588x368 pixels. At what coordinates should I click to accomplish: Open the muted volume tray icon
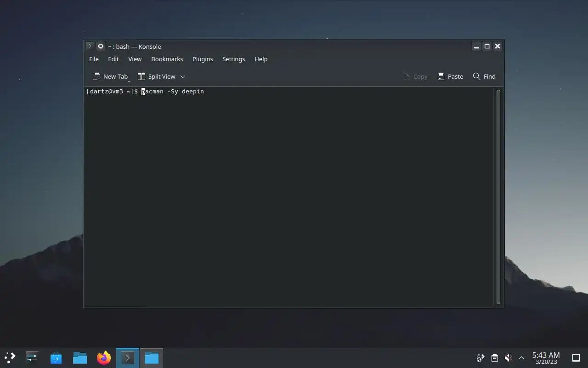(x=508, y=358)
